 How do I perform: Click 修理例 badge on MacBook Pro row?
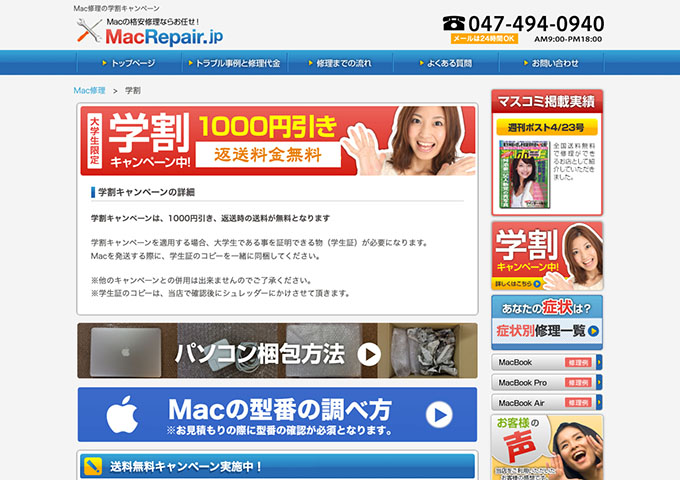pyautogui.click(x=578, y=383)
